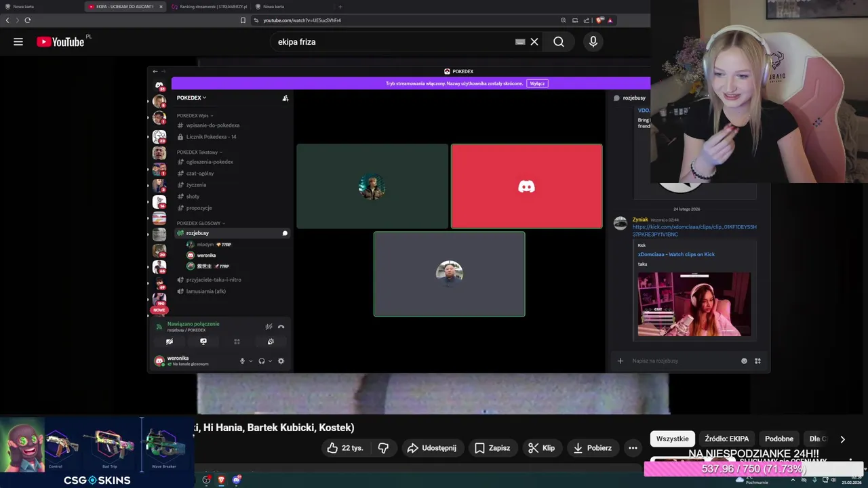This screenshot has width=868, height=488.
Task: Open the on-screen keyboard in search box
Action: (520, 42)
